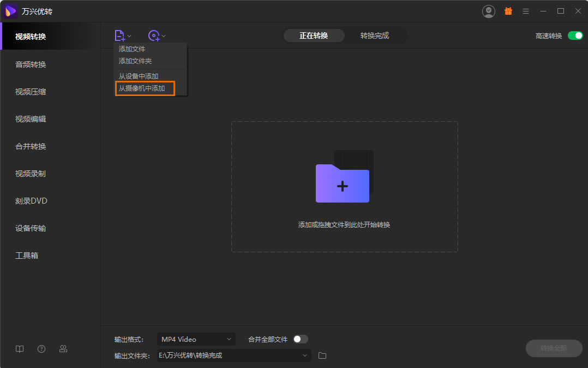Expand the MP4 Video output format dropdown
Viewport: 588px width, 368px height.
pos(196,339)
